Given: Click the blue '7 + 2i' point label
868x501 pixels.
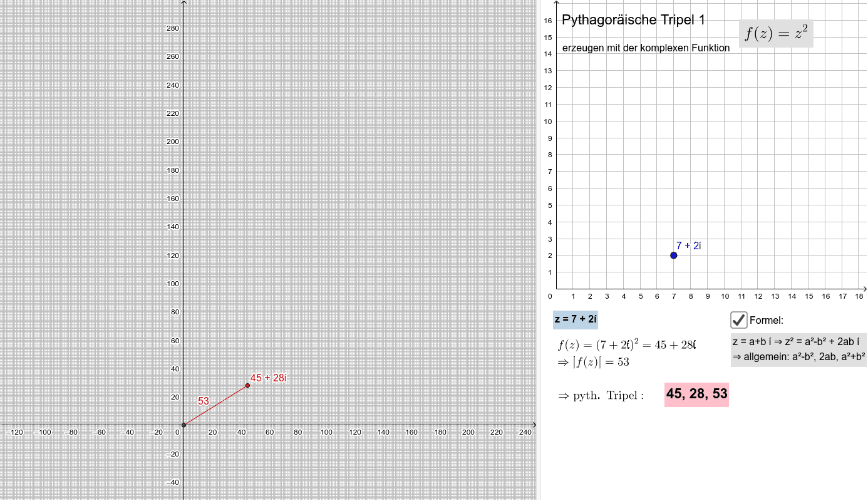Looking at the screenshot, I should coord(688,245).
